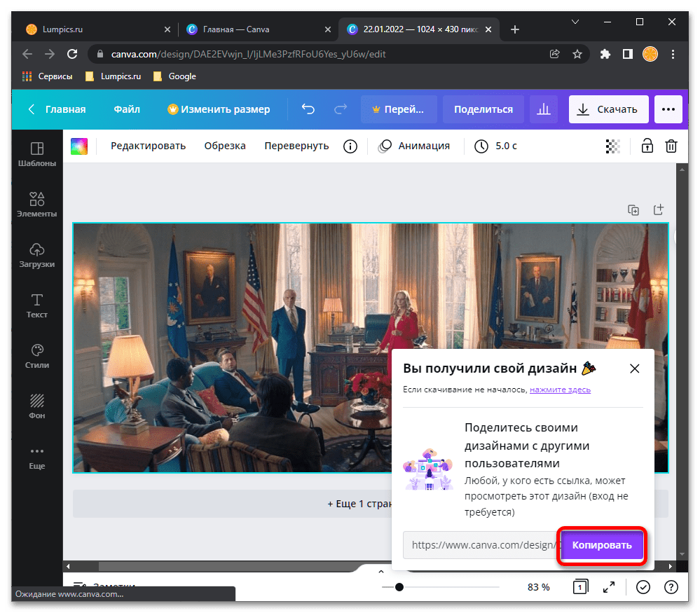Open the Редактировать (Edit image) option
This screenshot has width=700, height=613.
(149, 146)
